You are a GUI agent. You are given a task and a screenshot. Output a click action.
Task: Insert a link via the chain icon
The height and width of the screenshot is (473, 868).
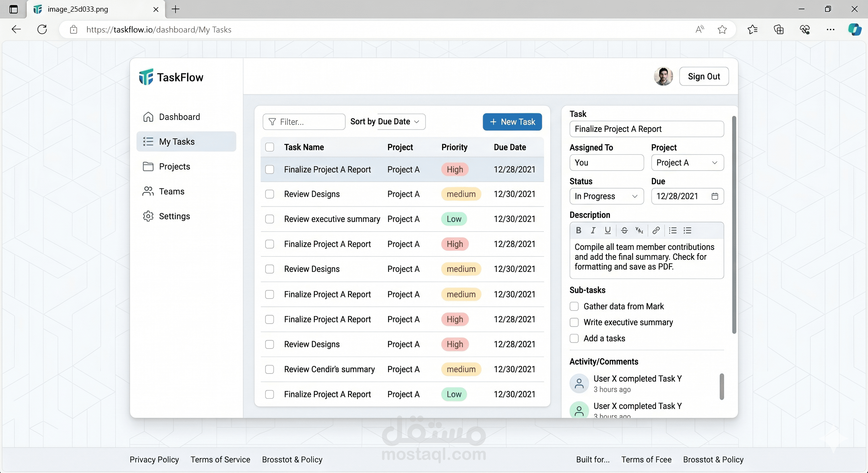coord(656,230)
